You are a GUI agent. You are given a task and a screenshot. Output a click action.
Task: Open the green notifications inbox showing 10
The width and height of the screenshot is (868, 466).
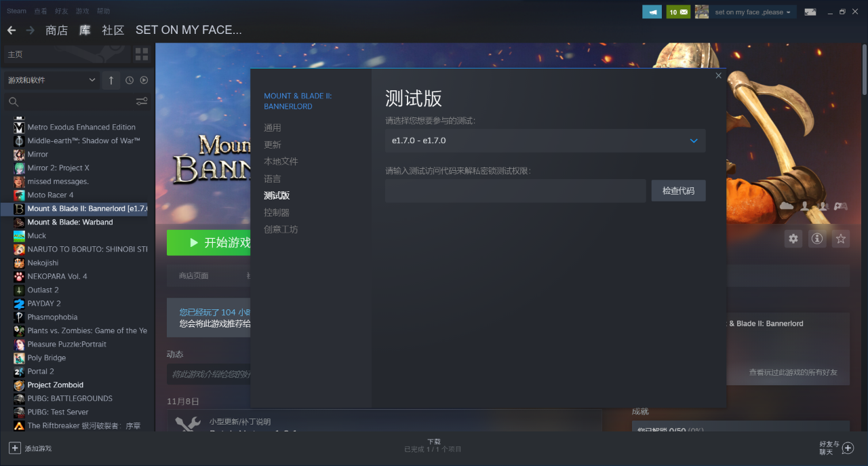(678, 12)
